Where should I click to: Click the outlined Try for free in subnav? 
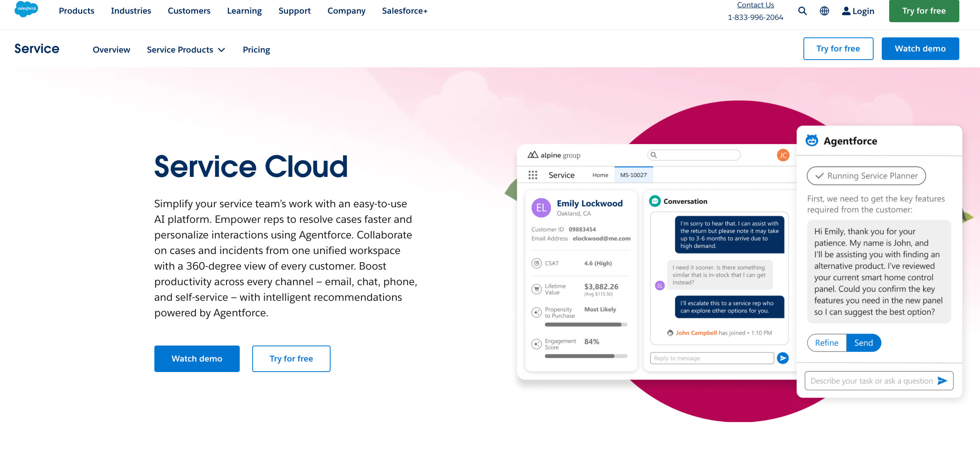click(838, 49)
